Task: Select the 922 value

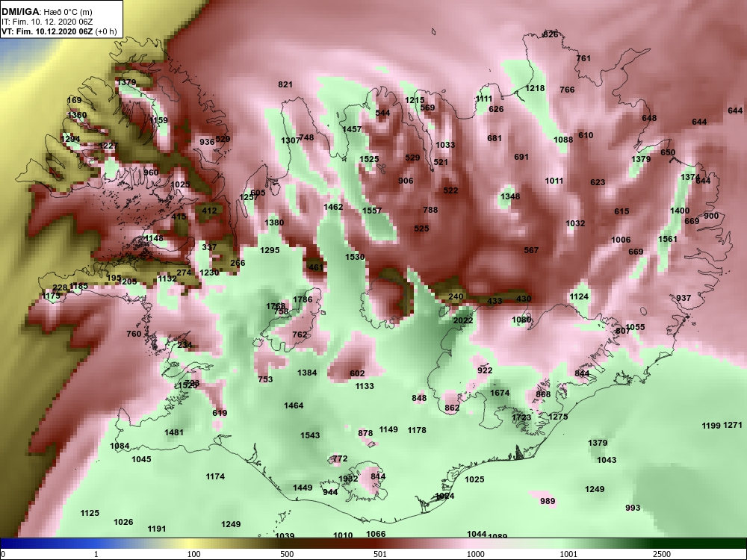Action: pos(485,371)
